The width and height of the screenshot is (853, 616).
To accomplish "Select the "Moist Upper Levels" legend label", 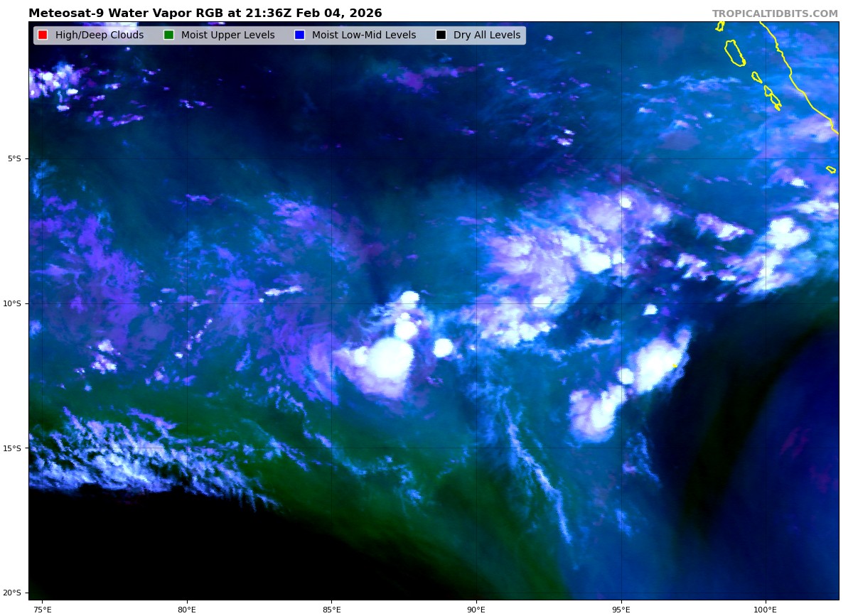I will pos(227,36).
